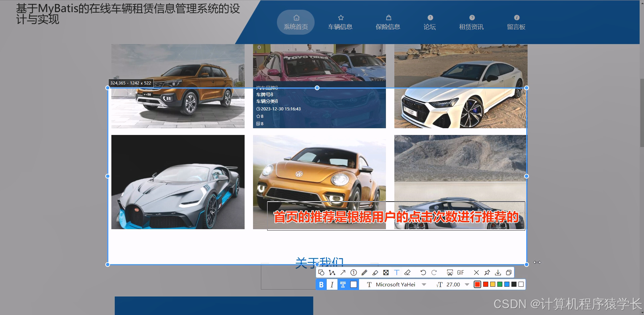Toggle text outline style
Image resolution: width=644 pixels, height=315 pixels.
tap(343, 285)
